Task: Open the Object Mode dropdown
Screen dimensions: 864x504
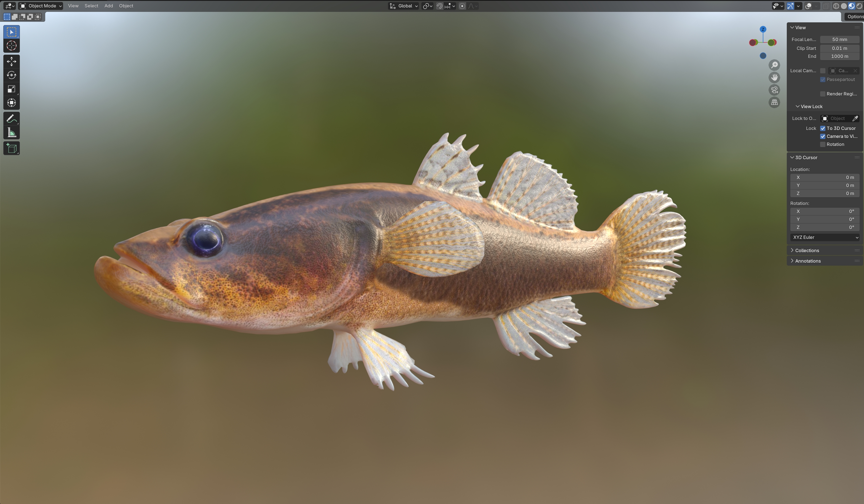Action: point(41,6)
